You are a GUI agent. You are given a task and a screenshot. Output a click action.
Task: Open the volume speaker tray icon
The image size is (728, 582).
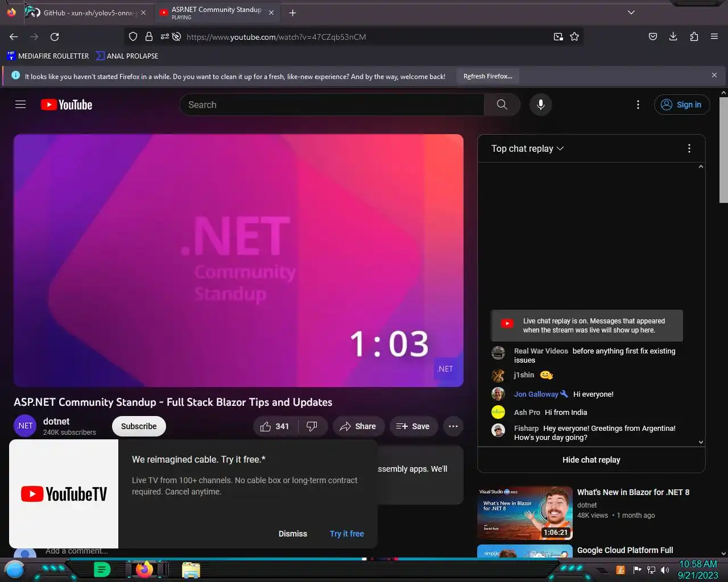point(665,570)
